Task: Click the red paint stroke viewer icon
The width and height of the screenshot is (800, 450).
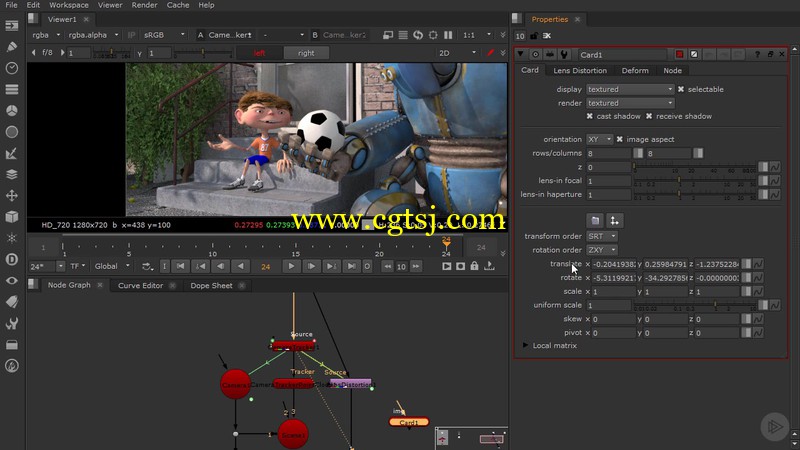Action: [x=490, y=53]
